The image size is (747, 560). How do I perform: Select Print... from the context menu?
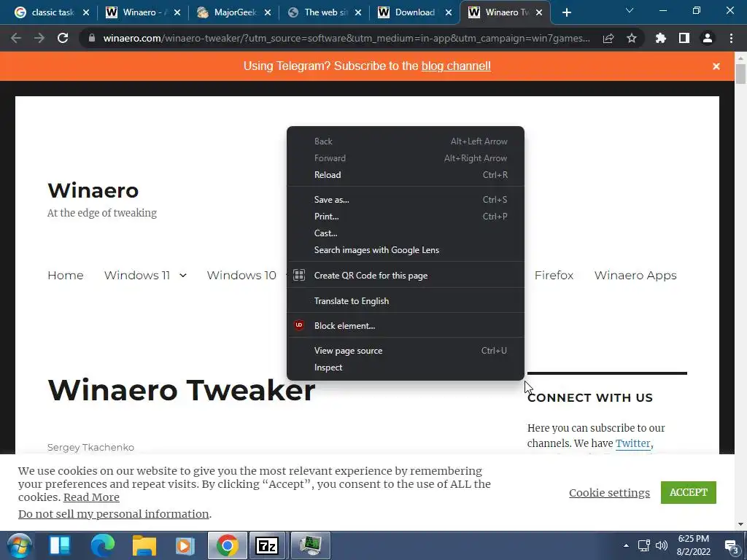(406, 216)
